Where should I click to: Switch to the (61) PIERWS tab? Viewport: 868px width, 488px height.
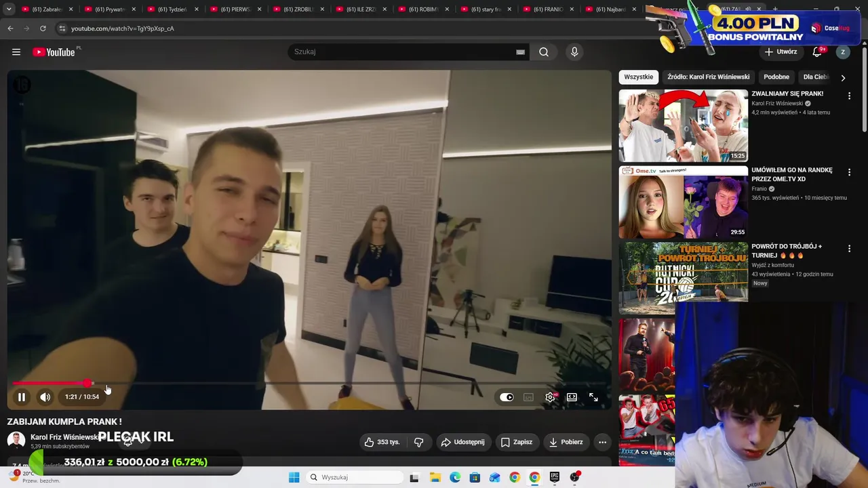235,9
